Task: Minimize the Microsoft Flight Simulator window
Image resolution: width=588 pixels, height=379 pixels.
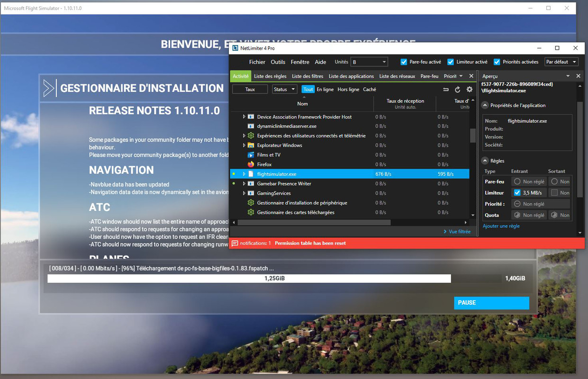Action: coord(530,8)
